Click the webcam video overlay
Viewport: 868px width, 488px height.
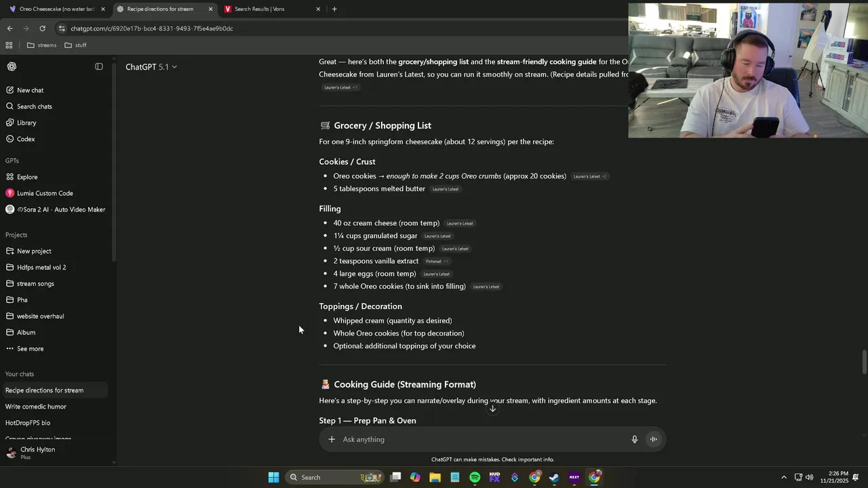[748, 70]
